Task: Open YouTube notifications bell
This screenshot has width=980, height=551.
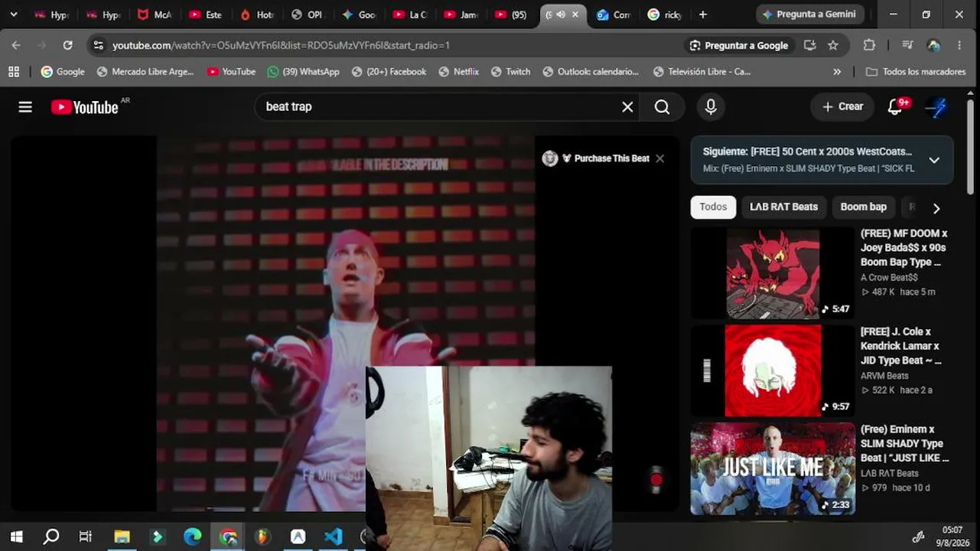Action: (x=896, y=107)
